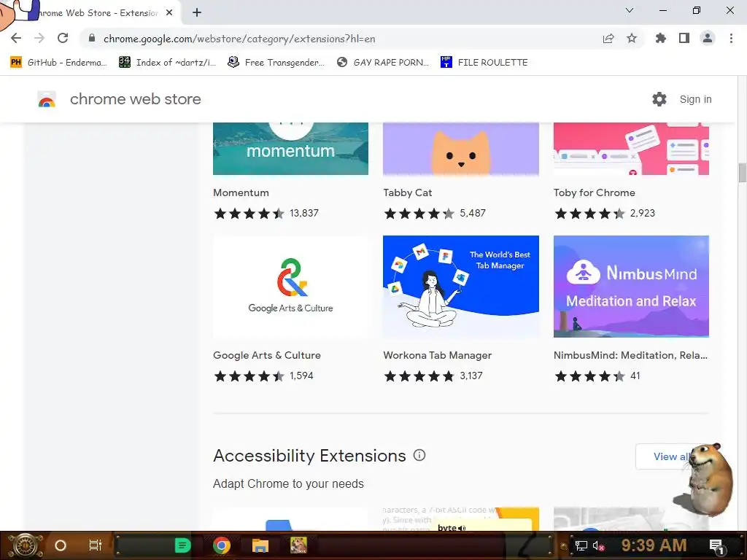Share this page using the share icon
This screenshot has width=747, height=560.
coord(608,39)
